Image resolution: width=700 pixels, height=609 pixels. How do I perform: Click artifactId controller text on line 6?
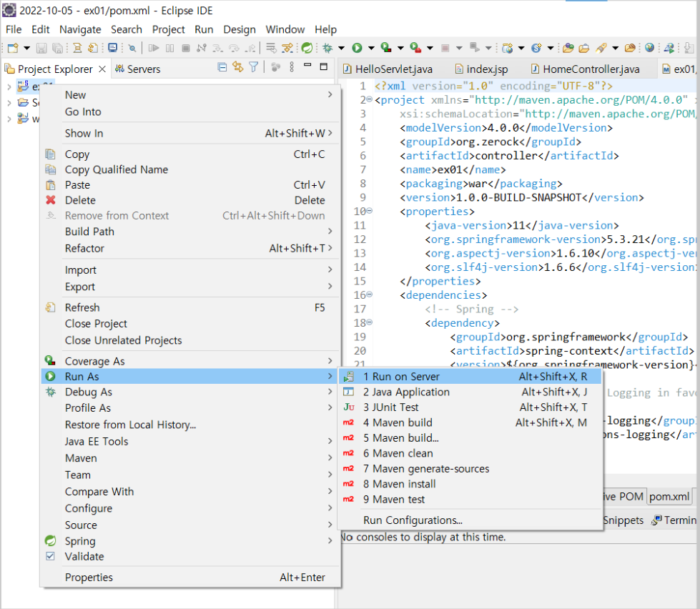point(506,156)
